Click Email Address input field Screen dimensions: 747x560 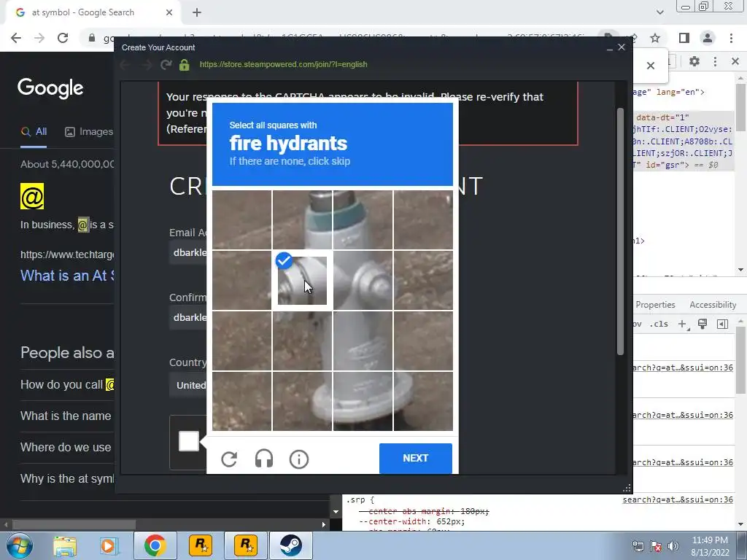click(x=188, y=252)
